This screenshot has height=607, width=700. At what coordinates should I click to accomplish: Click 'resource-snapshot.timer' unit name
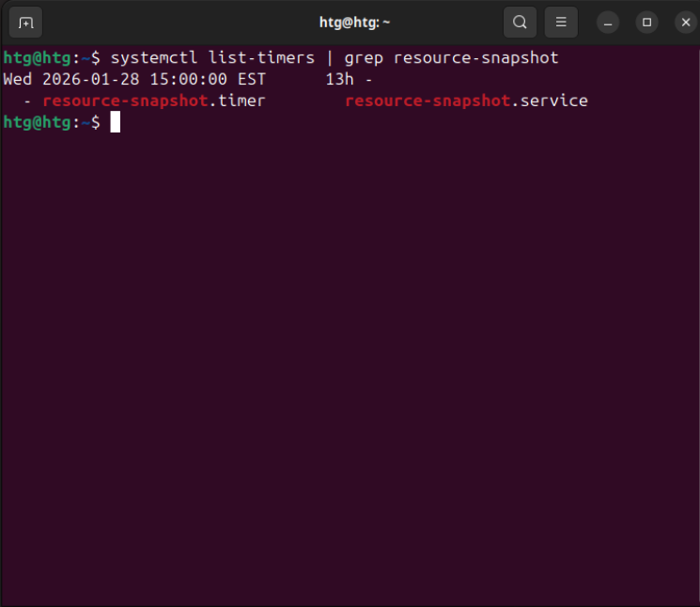pos(154,101)
